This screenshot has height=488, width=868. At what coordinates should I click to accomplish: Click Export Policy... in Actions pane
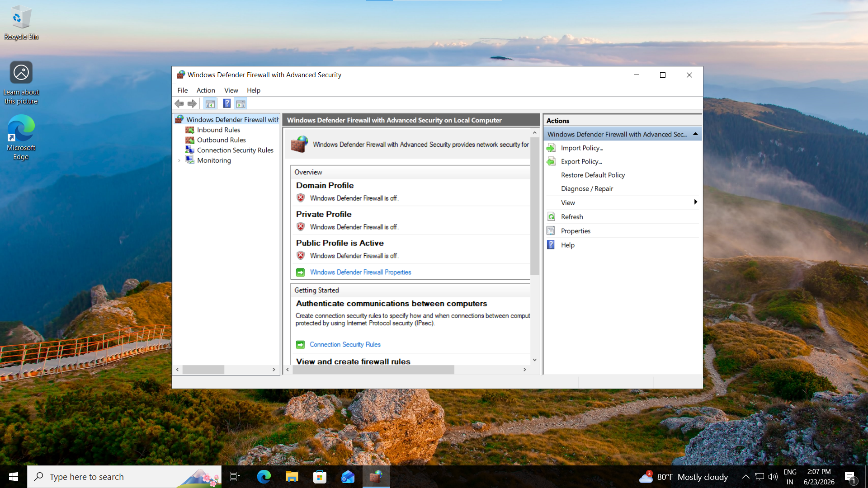click(x=582, y=162)
